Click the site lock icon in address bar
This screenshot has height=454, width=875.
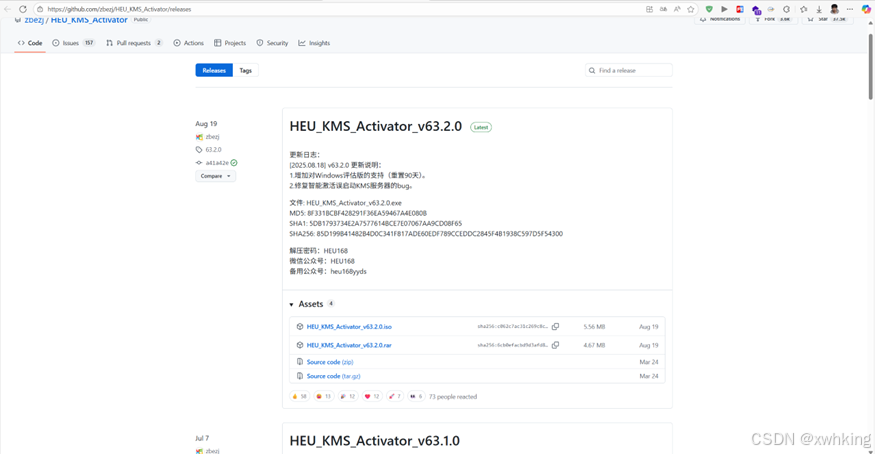coord(40,9)
